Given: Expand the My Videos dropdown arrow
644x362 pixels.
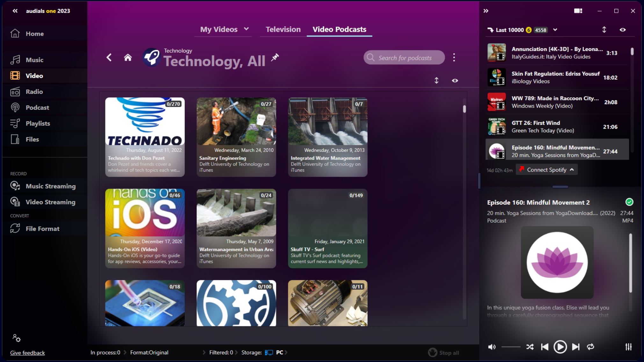Looking at the screenshot, I should (x=246, y=29).
